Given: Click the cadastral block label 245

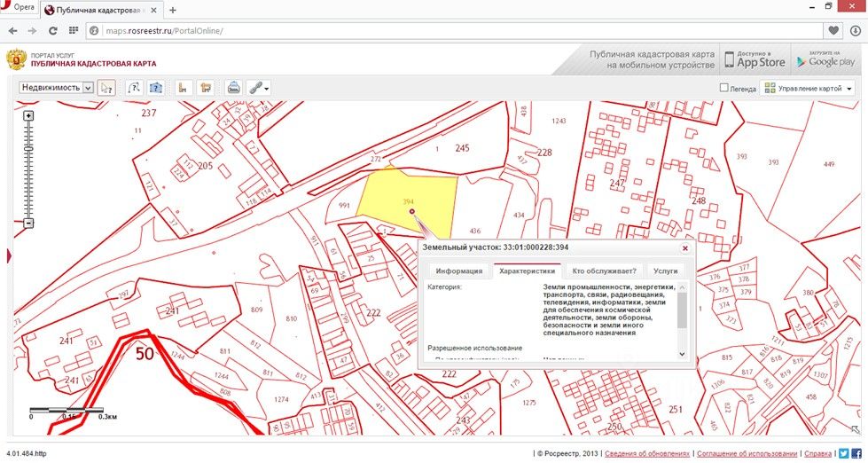Looking at the screenshot, I should click(462, 148).
